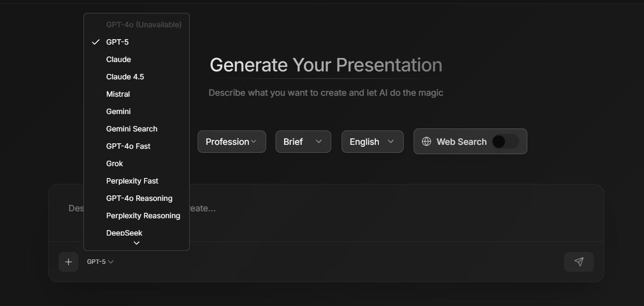Pick GPT-4o Fast model
Viewport: 644px width, 306px height.
point(137,146)
